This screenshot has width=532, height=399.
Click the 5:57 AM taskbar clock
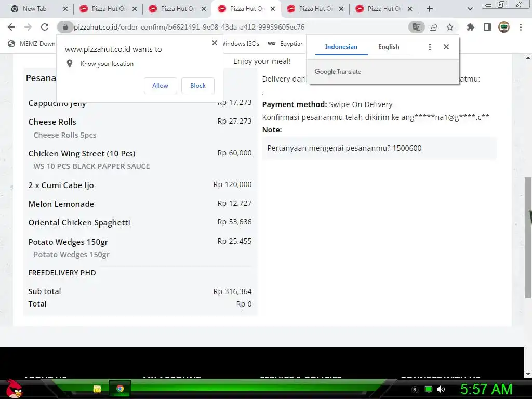pyautogui.click(x=486, y=389)
